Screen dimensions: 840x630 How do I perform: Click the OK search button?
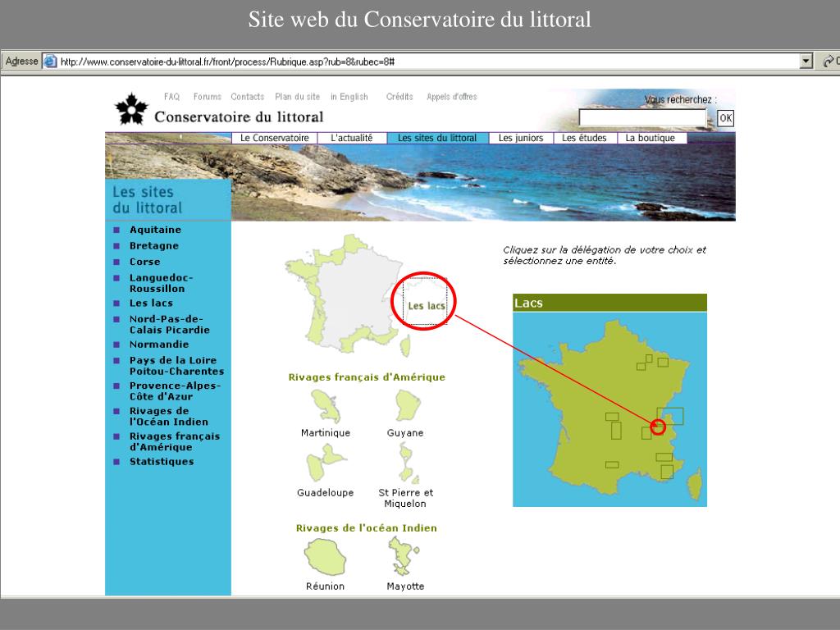tap(725, 118)
